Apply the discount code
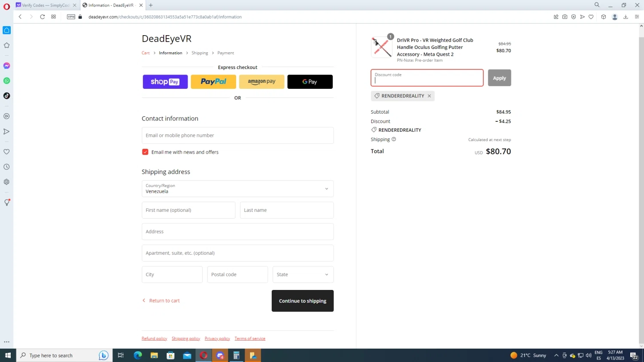Image resolution: width=644 pixels, height=362 pixels. coord(499,78)
